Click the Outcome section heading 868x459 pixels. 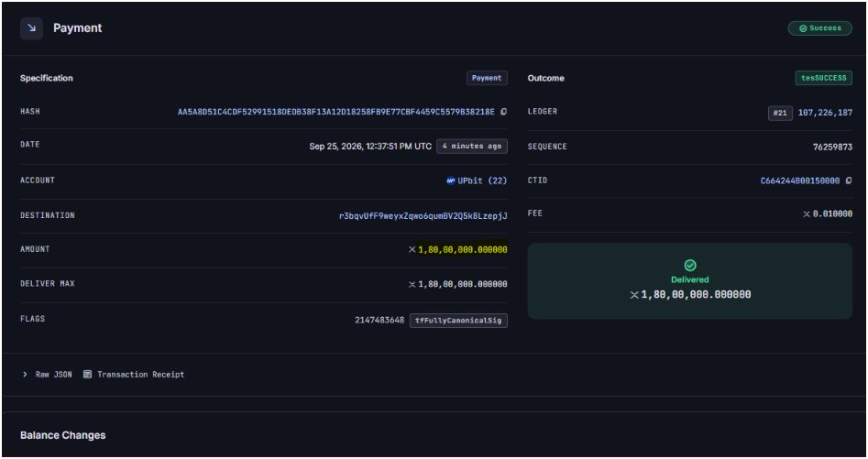click(x=545, y=78)
